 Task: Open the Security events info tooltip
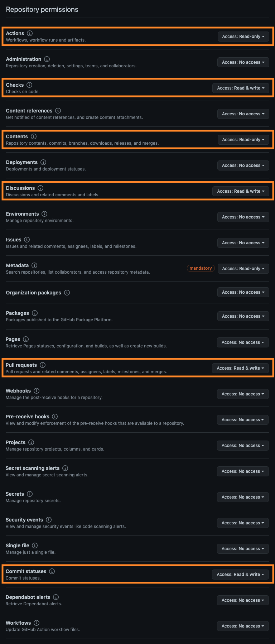(x=48, y=520)
